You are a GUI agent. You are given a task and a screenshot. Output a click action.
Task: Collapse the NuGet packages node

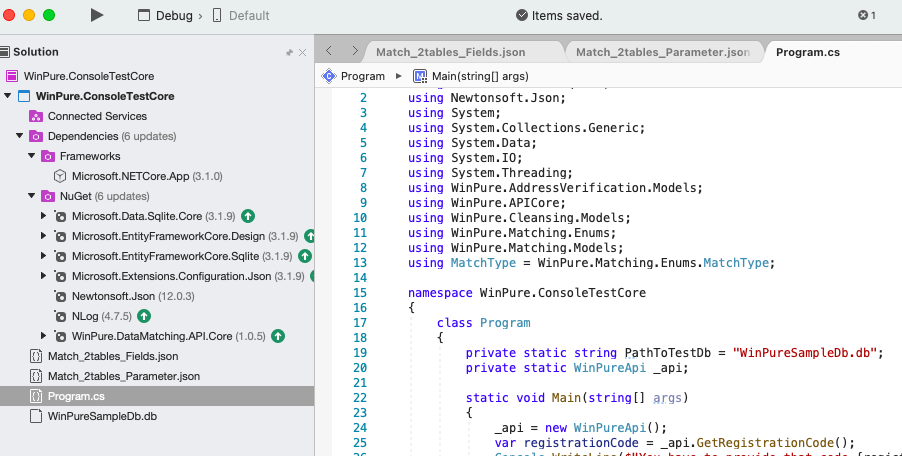(31, 196)
